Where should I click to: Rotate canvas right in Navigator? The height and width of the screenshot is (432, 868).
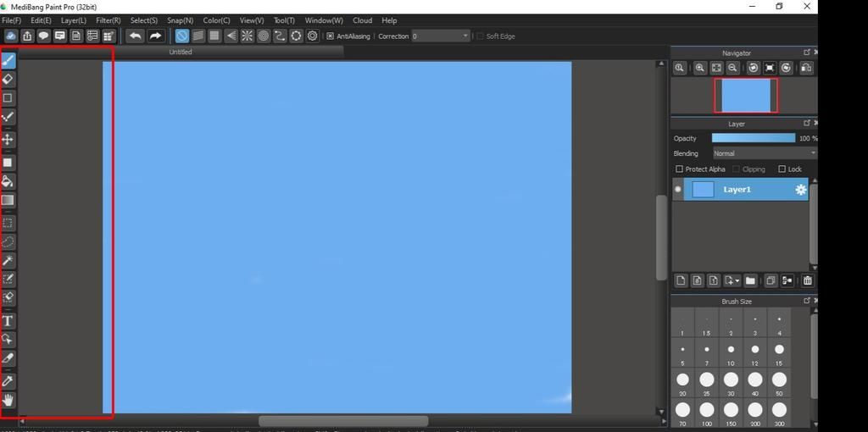(x=786, y=68)
